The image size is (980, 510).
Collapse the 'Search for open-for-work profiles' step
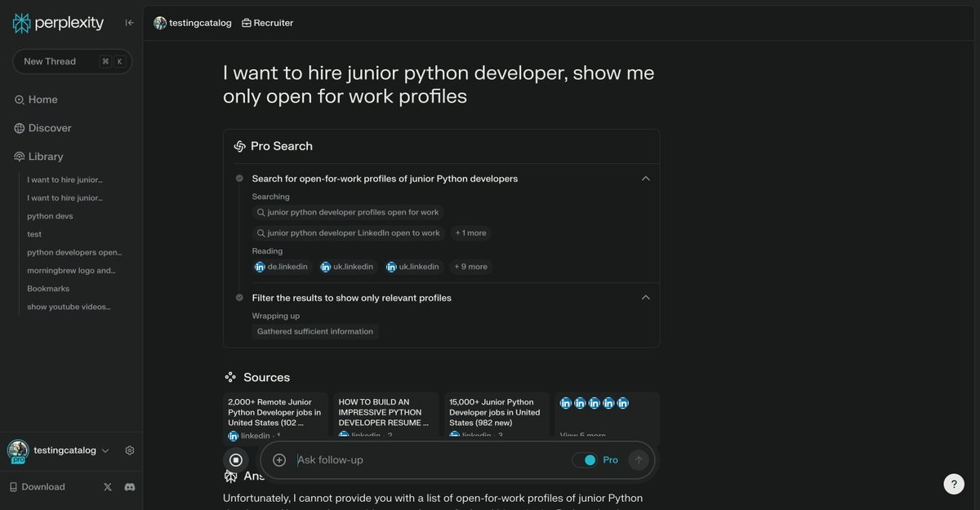pyautogui.click(x=645, y=179)
